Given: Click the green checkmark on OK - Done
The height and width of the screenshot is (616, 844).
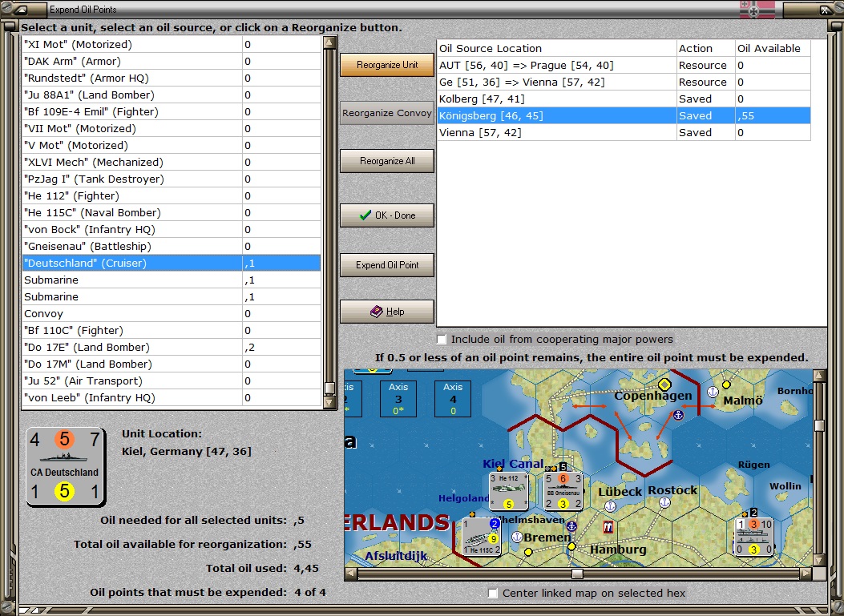Looking at the screenshot, I should point(365,215).
